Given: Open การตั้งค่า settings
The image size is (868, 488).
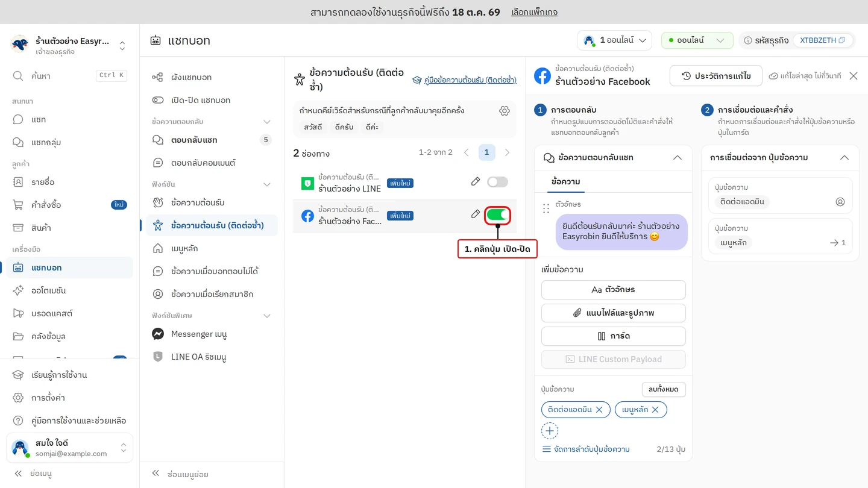Looking at the screenshot, I should [69, 398].
